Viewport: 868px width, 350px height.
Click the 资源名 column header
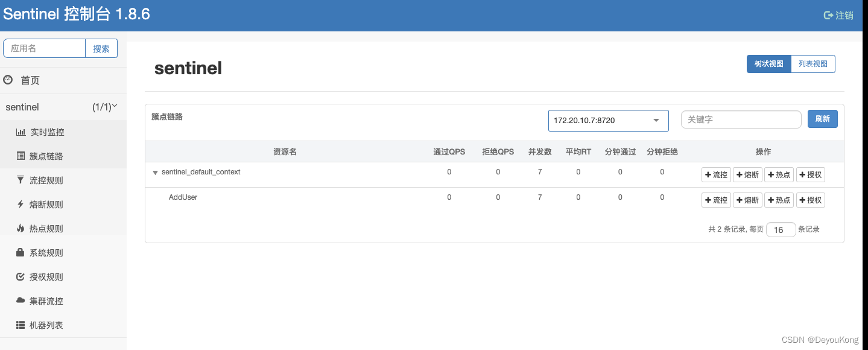pyautogui.click(x=285, y=152)
